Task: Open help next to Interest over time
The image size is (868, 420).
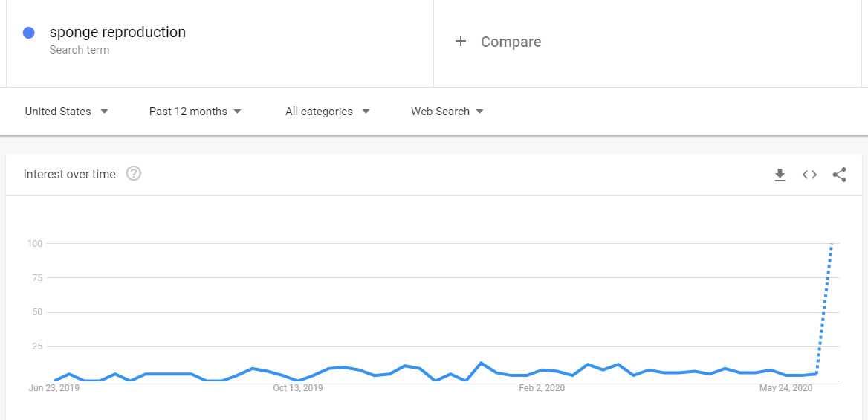Action: [x=134, y=174]
